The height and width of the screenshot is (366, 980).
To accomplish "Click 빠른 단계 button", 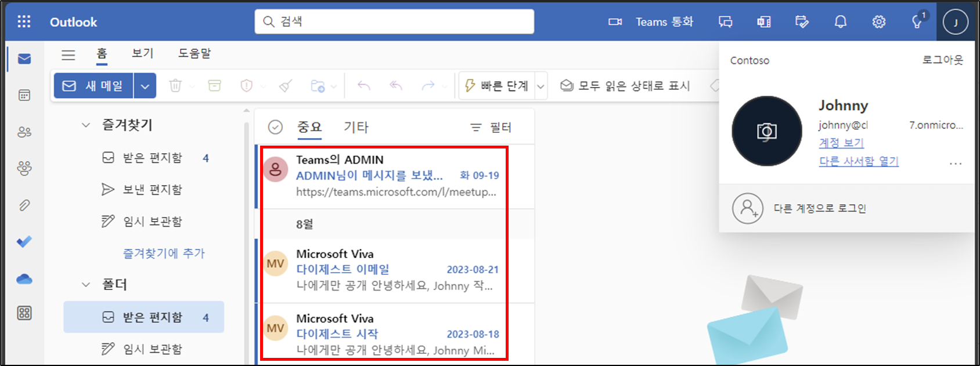I will (497, 86).
